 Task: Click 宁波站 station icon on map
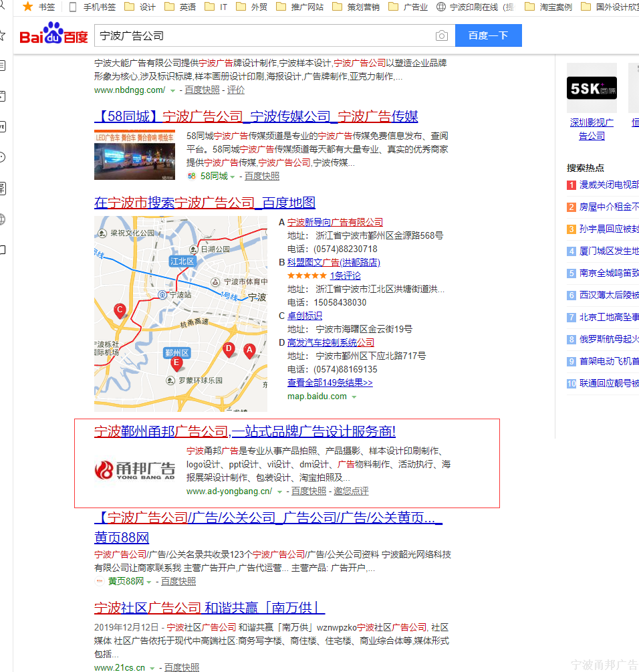(162, 294)
